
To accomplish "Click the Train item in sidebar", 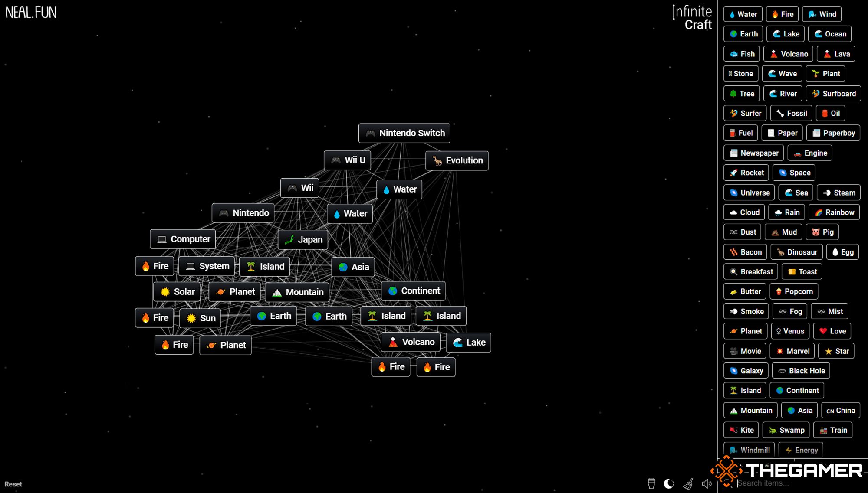I will coord(833,430).
